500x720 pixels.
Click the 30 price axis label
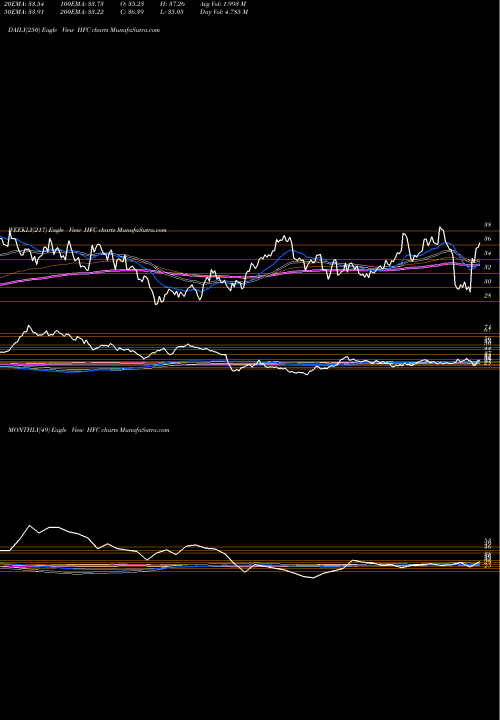pos(488,281)
